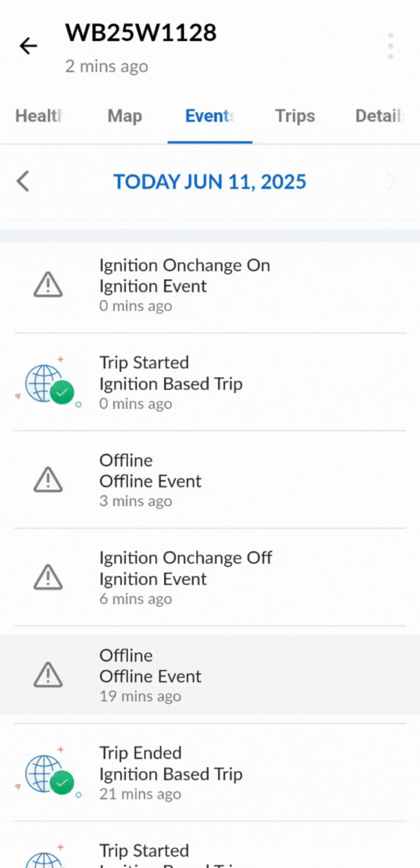Open the Trips tab
Viewport: 420px width, 868px height.
click(x=295, y=116)
